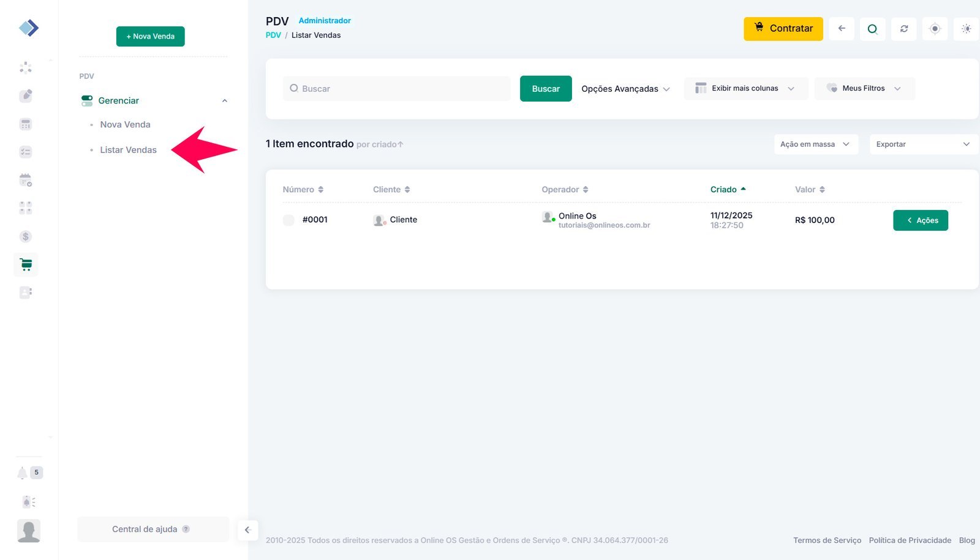Open the PDV shopping cart sidebar icon

[26, 264]
